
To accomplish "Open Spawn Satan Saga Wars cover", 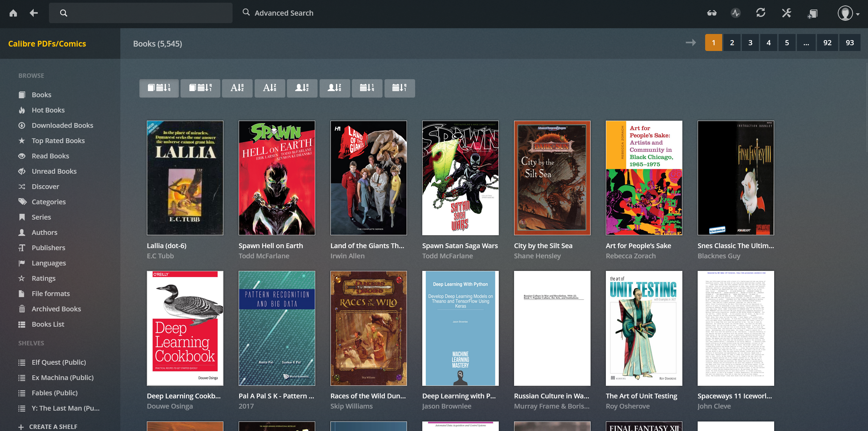I will [460, 178].
